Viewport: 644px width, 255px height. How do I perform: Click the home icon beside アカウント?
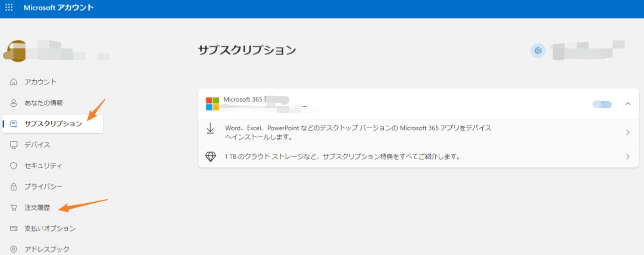(x=14, y=82)
